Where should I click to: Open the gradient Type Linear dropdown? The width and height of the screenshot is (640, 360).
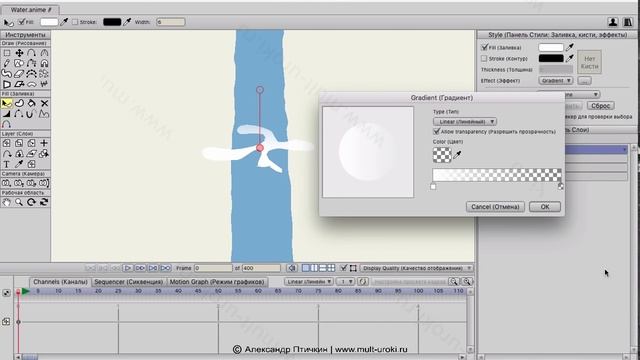[465, 122]
